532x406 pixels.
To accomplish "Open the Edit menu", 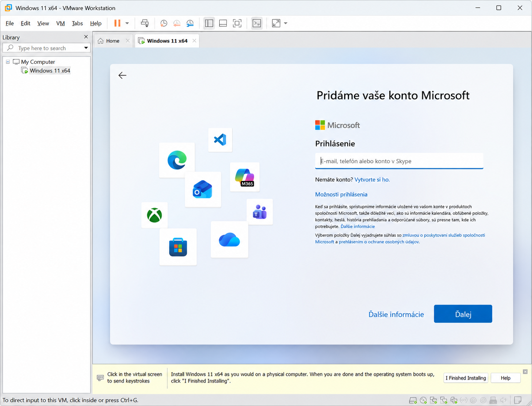I will [x=26, y=23].
